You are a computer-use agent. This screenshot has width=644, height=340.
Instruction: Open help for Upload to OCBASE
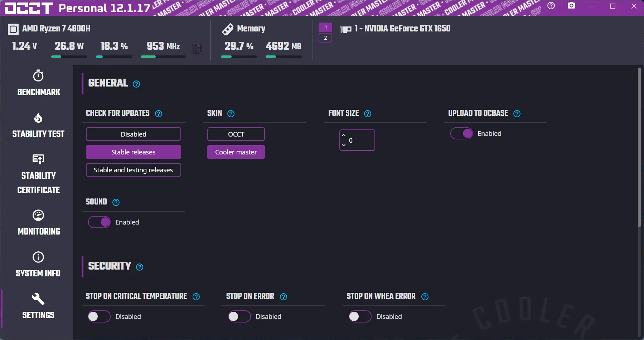(517, 114)
